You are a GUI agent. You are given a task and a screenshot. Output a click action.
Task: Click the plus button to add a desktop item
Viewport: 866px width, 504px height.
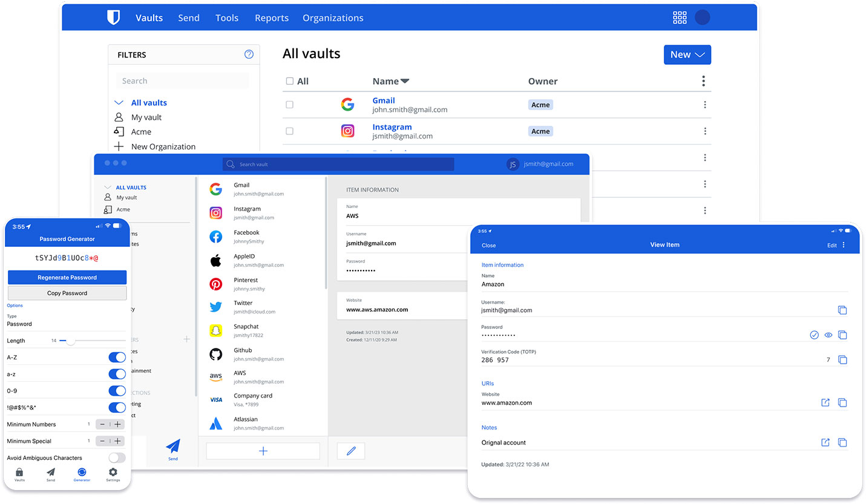point(263,451)
